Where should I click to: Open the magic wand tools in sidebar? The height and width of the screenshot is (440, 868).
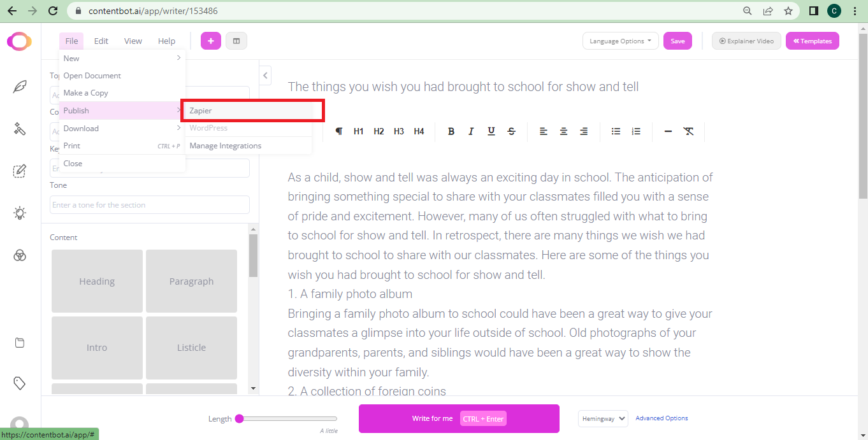click(20, 129)
